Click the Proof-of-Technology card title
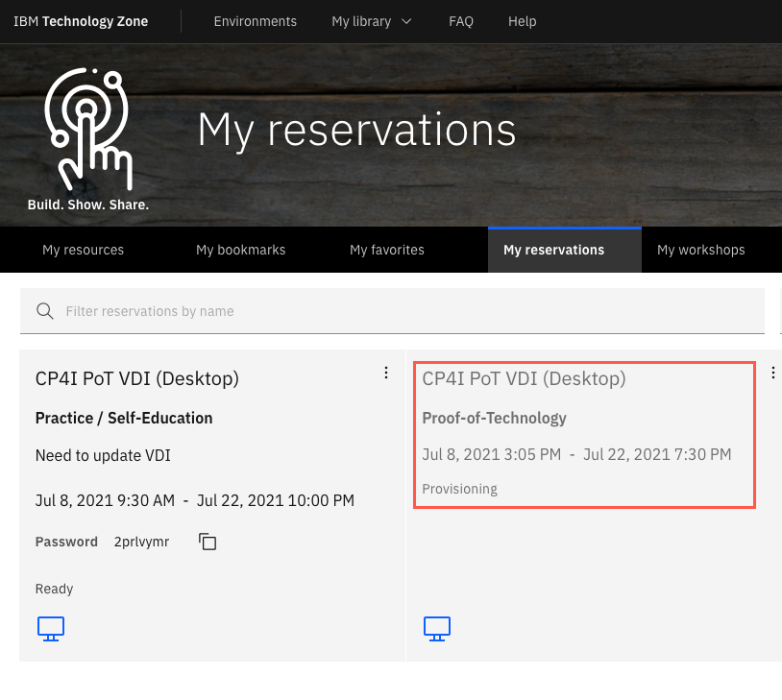The image size is (782, 700). pyautogui.click(x=524, y=379)
